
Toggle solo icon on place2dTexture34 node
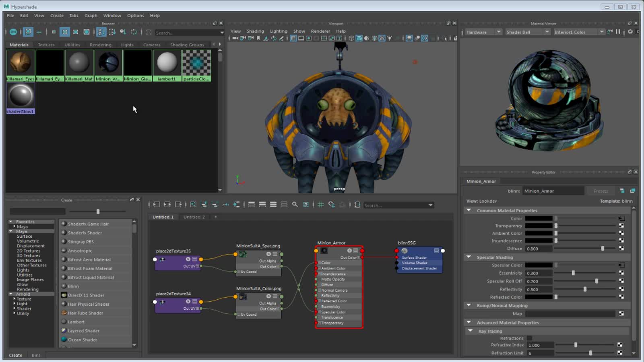[188, 301]
